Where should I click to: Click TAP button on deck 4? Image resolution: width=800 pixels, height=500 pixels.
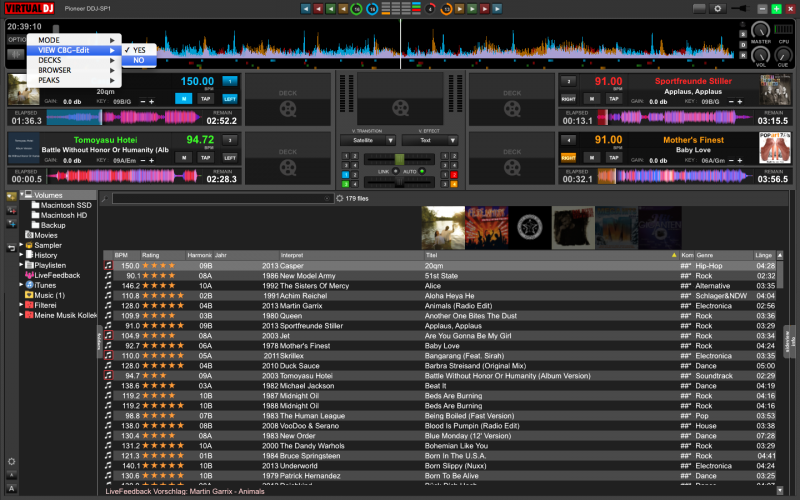[614, 158]
